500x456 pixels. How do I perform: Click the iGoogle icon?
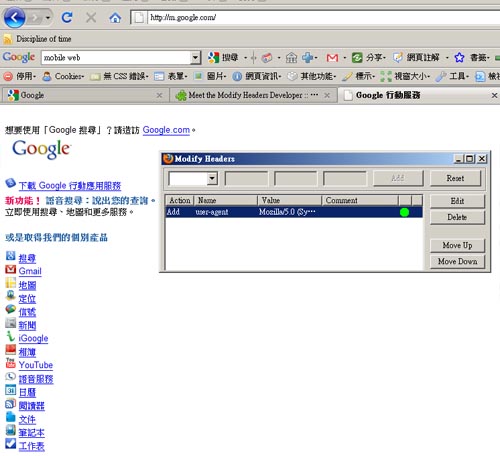click(x=11, y=336)
